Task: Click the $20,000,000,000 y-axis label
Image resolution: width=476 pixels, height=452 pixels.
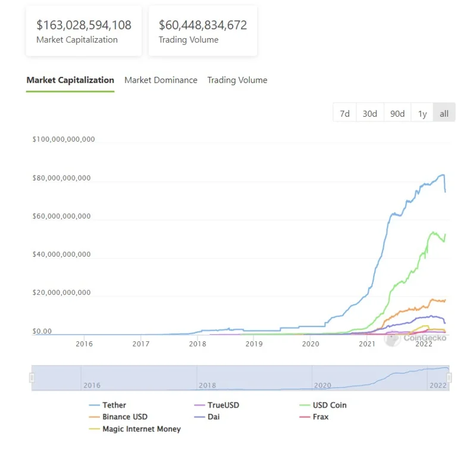Action: [62, 292]
